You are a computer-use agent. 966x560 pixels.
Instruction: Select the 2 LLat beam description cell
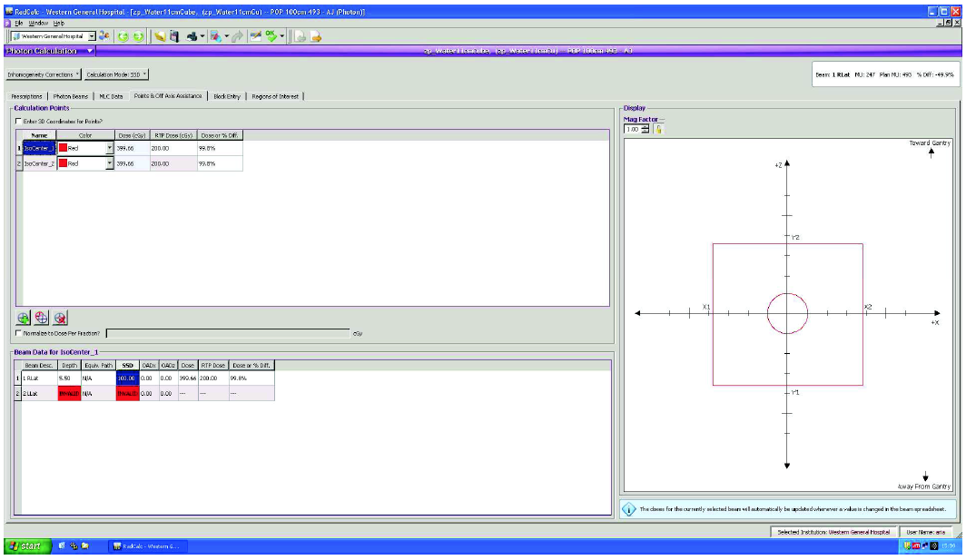39,394
